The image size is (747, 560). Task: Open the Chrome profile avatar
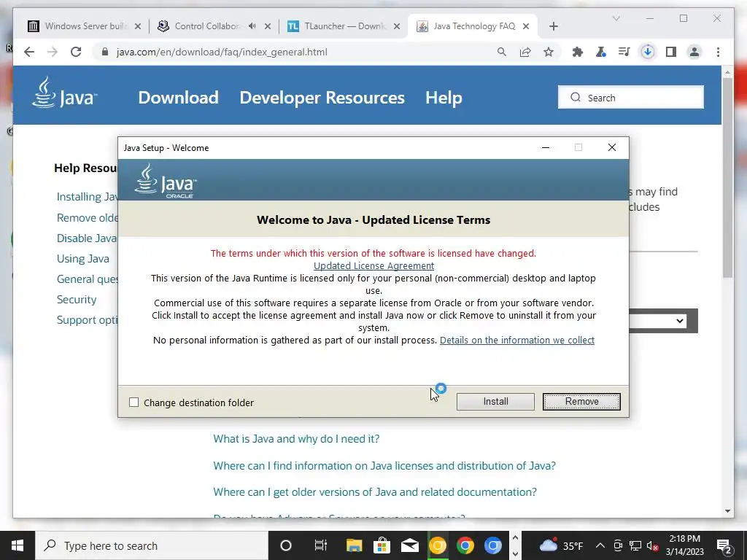coord(694,52)
